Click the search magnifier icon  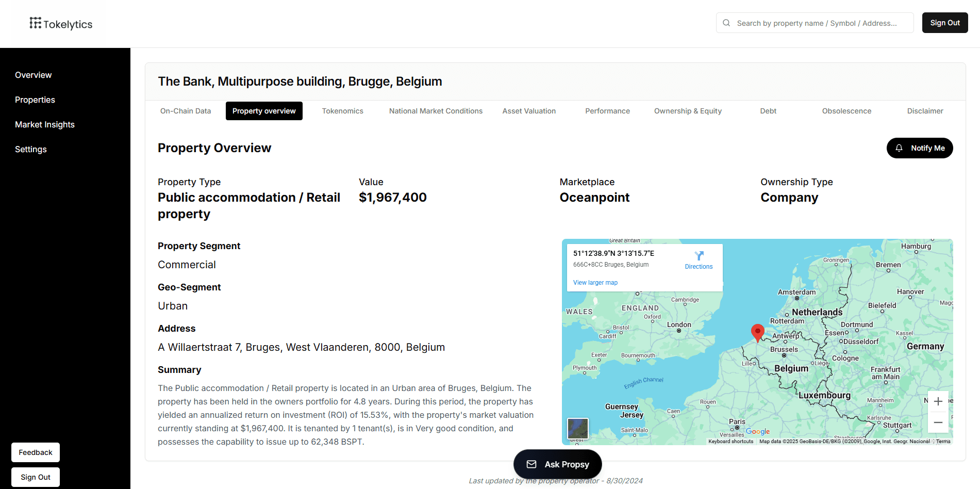(x=726, y=23)
